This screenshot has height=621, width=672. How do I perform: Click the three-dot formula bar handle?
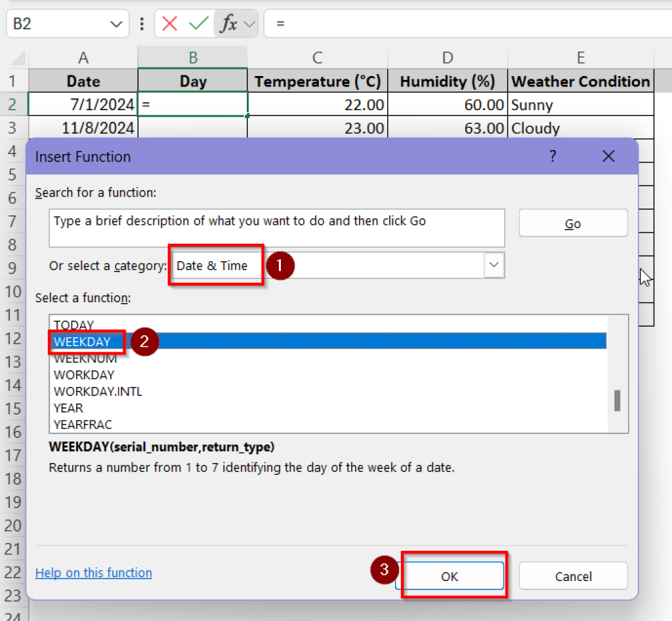[x=142, y=24]
